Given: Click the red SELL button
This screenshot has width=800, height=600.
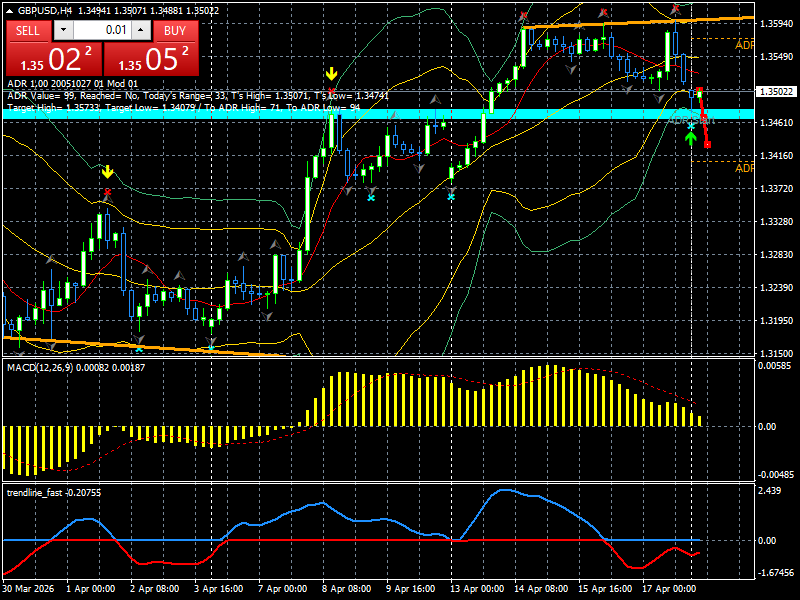Looking at the screenshot, I should pyautogui.click(x=28, y=31).
